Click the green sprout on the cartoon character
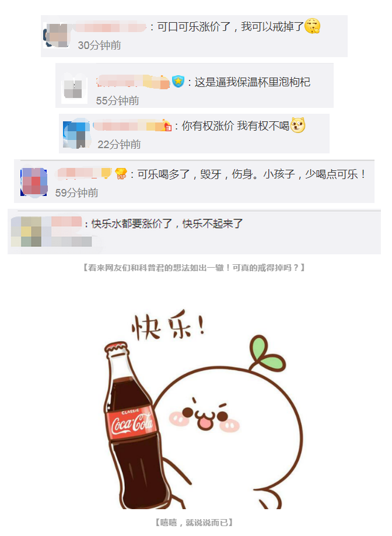 (x=268, y=354)
